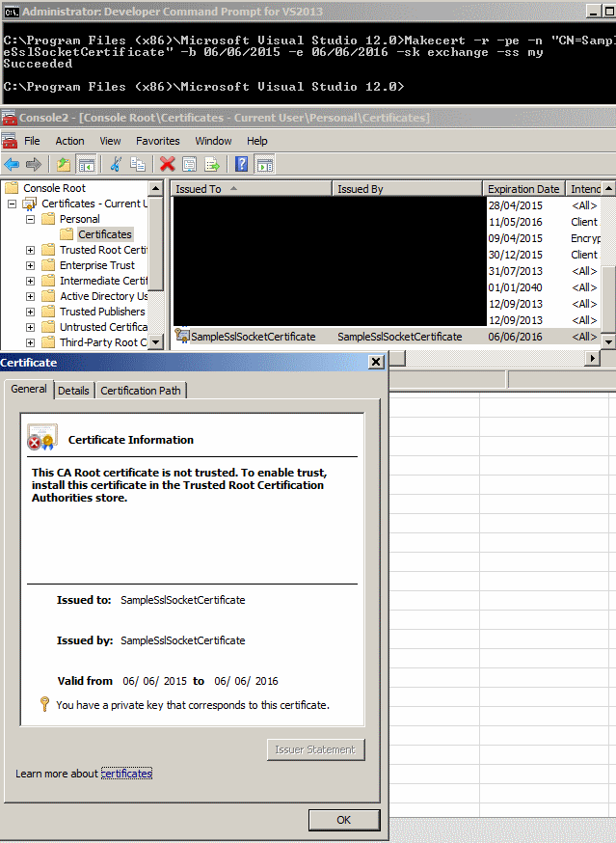
Task: Click the grey Forward arrow in toolbar
Action: (34, 165)
